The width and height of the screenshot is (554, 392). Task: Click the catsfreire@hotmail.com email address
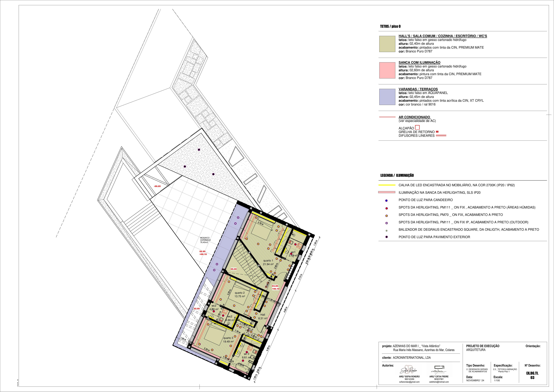[439, 382]
